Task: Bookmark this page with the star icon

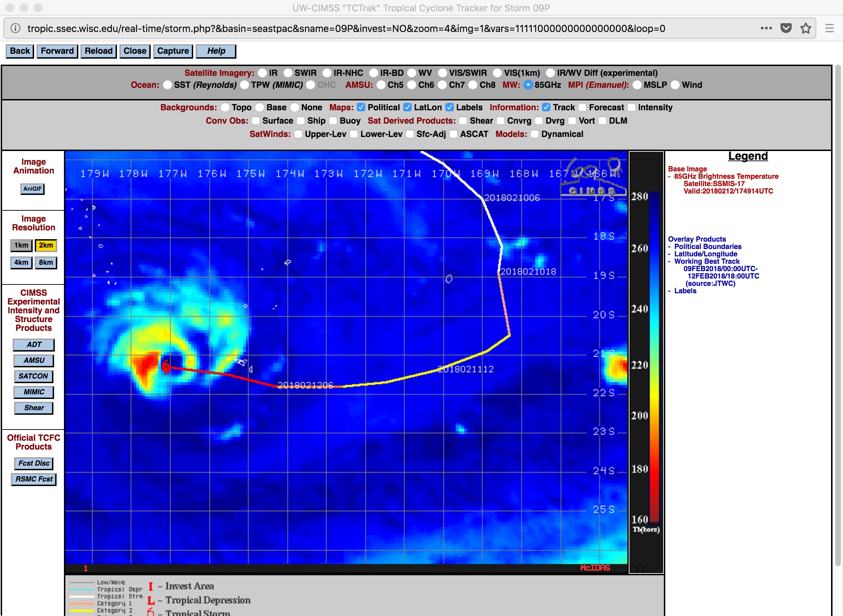Action: click(x=806, y=28)
